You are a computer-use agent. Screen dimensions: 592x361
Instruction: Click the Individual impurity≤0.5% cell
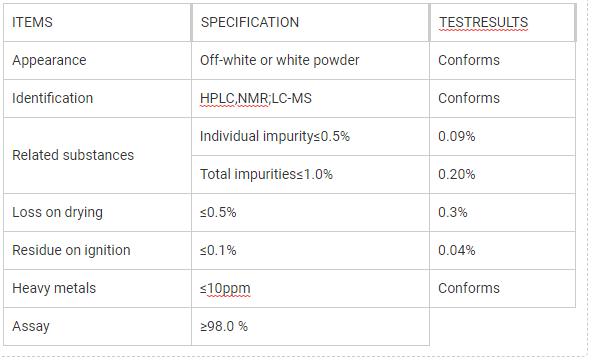[x=310, y=137]
